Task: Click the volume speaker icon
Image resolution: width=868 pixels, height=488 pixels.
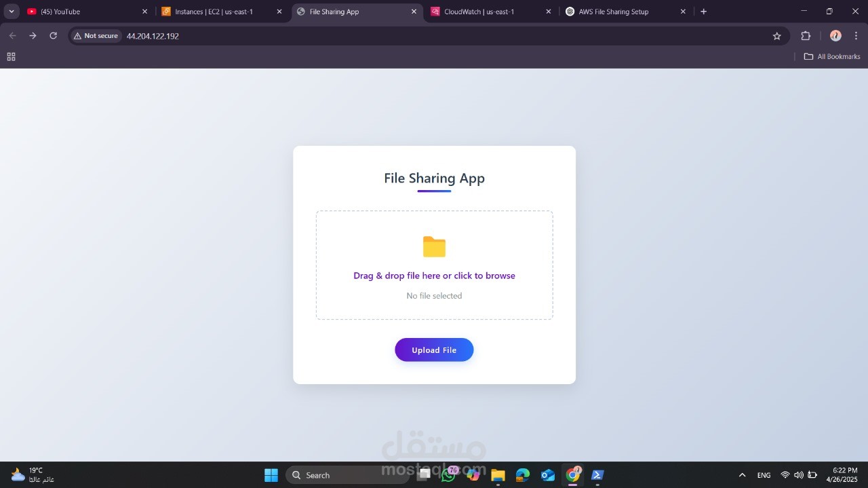Action: (798, 475)
